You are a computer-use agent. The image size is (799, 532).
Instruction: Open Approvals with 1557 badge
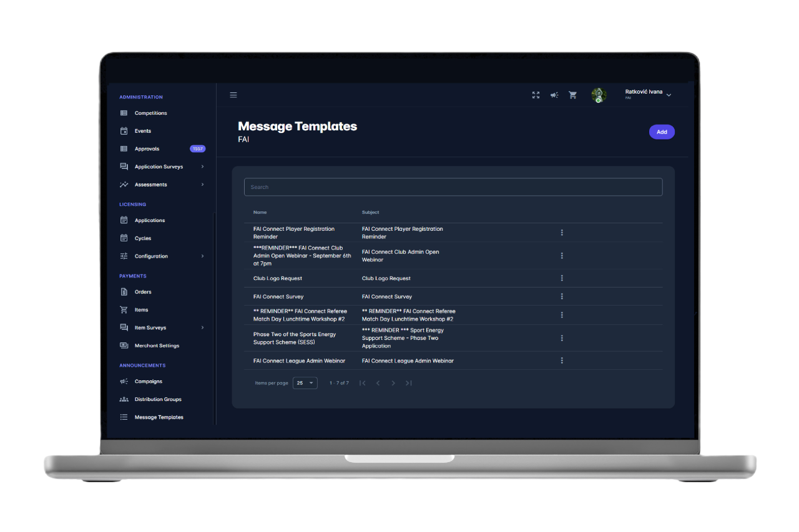tap(147, 149)
